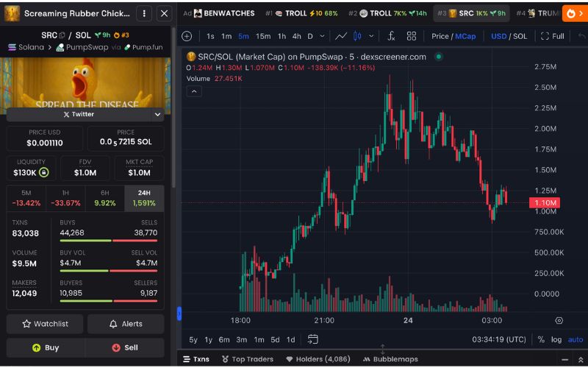Open the Top Traders tab
The image size is (588, 368).
tap(248, 359)
